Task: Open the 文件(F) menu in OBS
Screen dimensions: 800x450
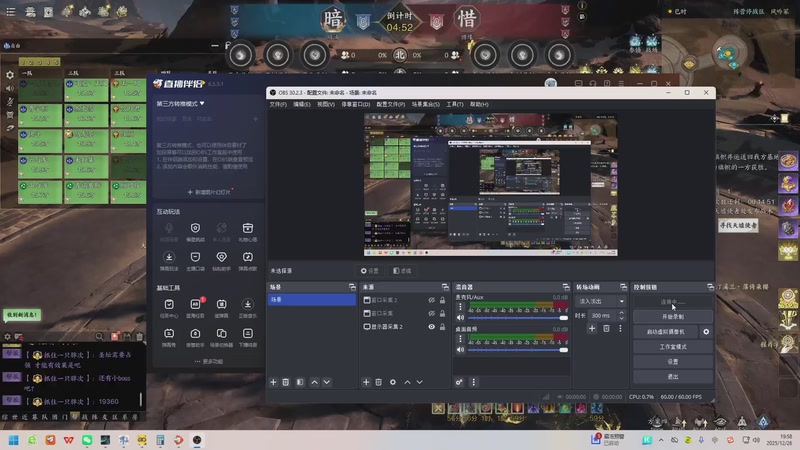Action: coord(278,104)
